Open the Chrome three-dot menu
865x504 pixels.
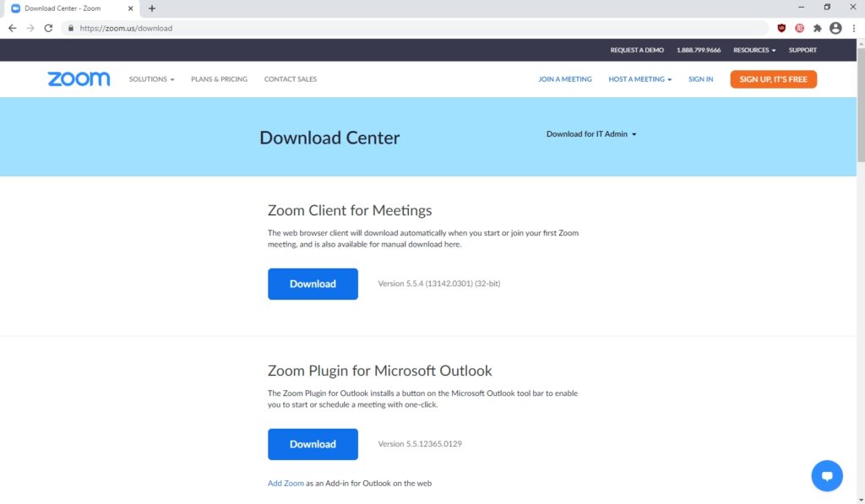click(853, 28)
